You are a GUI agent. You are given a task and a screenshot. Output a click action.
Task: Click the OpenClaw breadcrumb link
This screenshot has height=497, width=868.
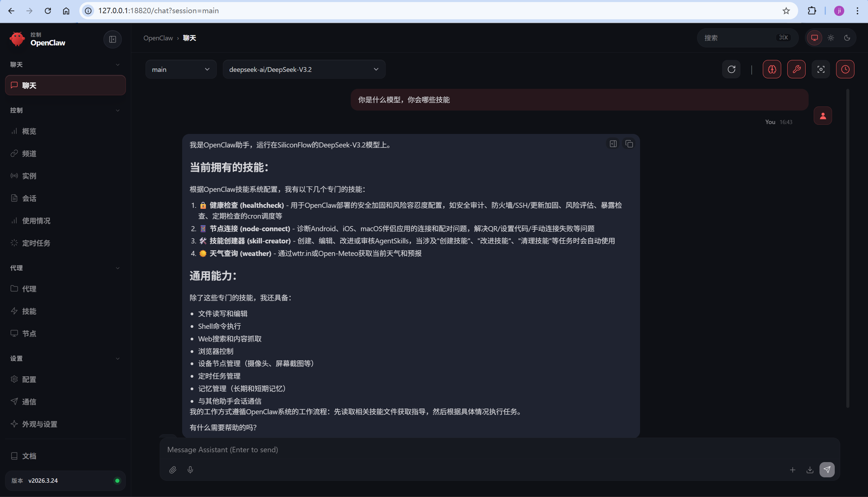click(158, 38)
